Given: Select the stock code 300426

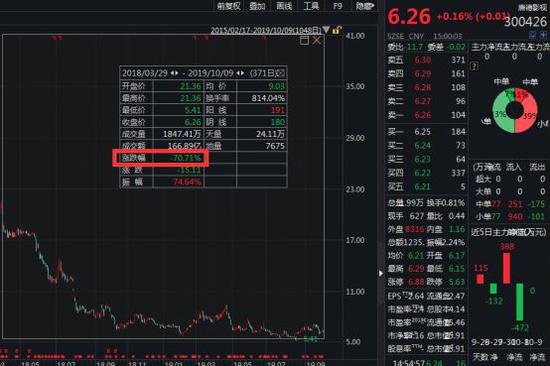Looking at the screenshot, I should click(x=525, y=22).
